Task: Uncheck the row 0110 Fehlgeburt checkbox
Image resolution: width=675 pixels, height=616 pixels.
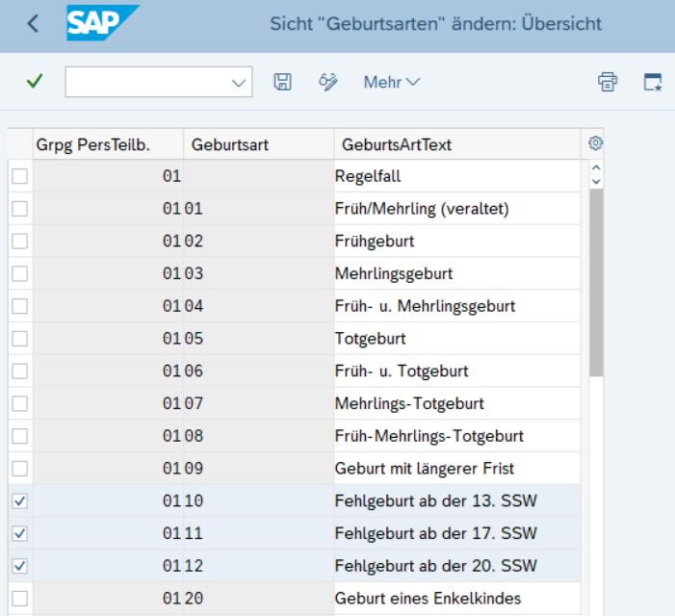Action: (x=20, y=500)
